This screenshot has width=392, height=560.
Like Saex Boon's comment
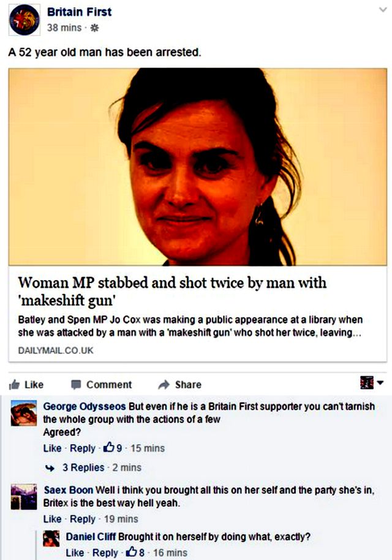[x=52, y=519]
